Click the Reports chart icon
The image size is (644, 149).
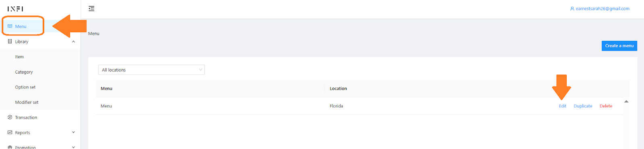(x=10, y=132)
